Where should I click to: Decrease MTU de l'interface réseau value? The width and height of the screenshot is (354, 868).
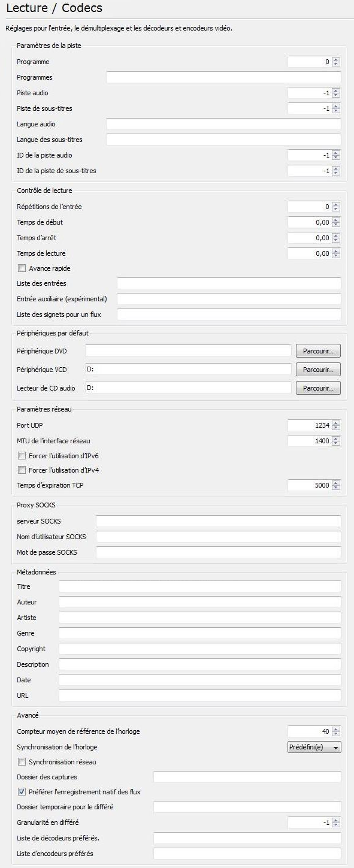(336, 443)
